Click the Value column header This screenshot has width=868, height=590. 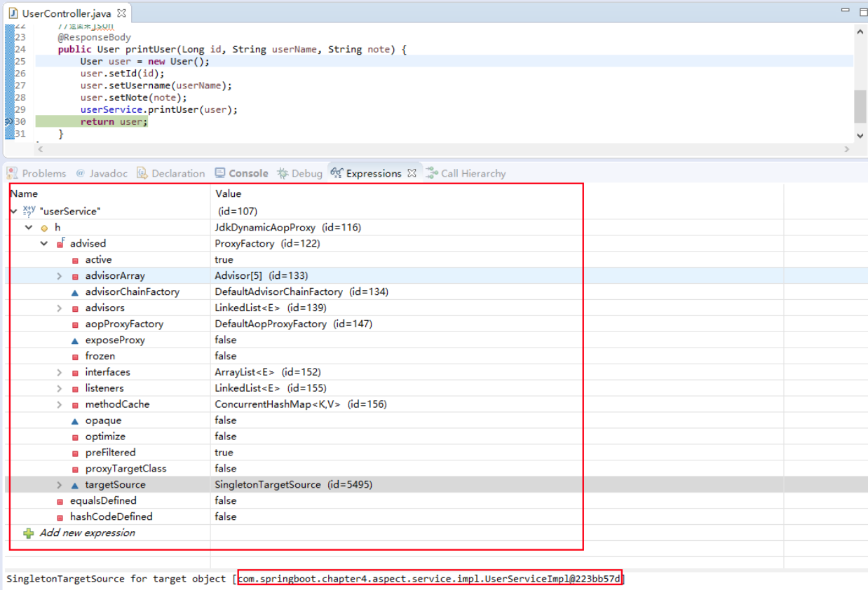[x=228, y=193]
